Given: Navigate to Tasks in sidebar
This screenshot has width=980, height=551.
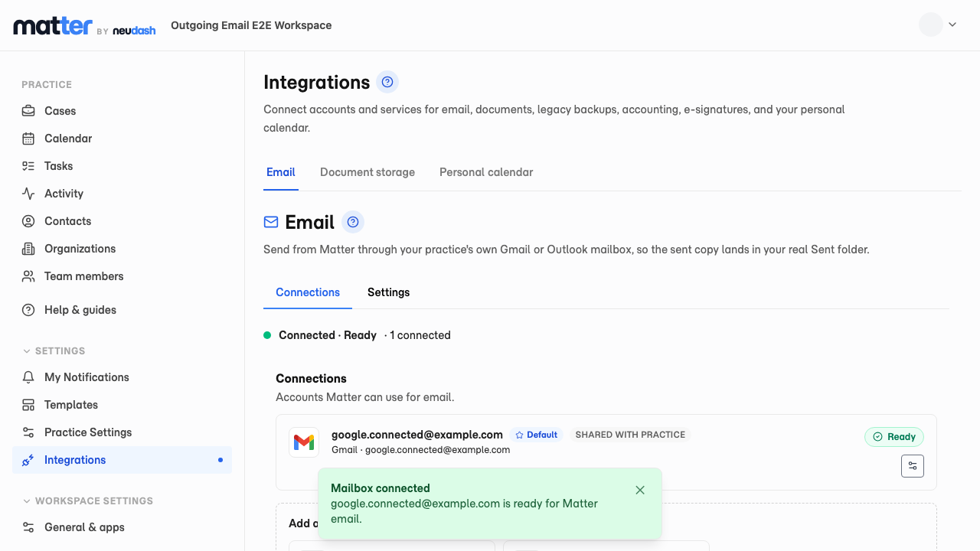Looking at the screenshot, I should 122,166.
